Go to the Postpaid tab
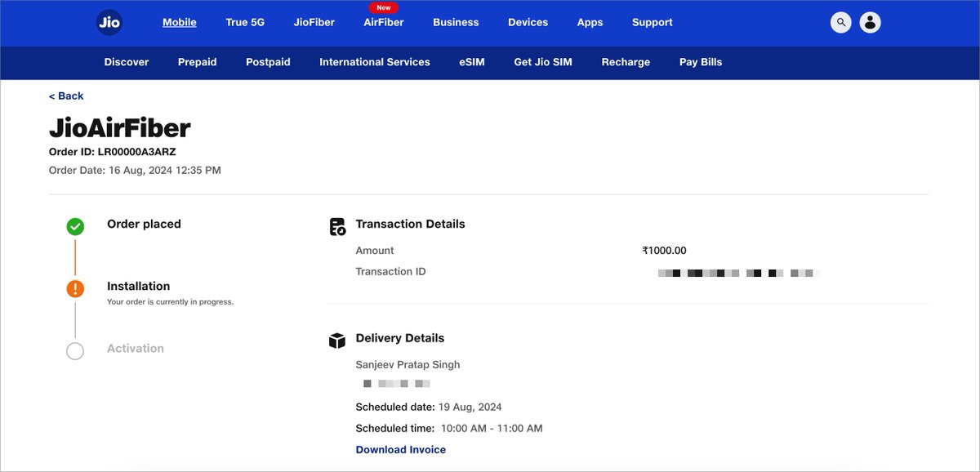This screenshot has height=472, width=980. click(268, 62)
